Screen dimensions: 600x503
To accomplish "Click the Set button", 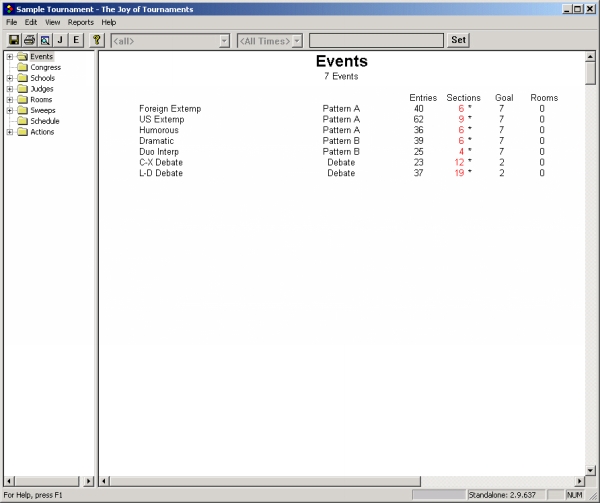I will click(458, 40).
